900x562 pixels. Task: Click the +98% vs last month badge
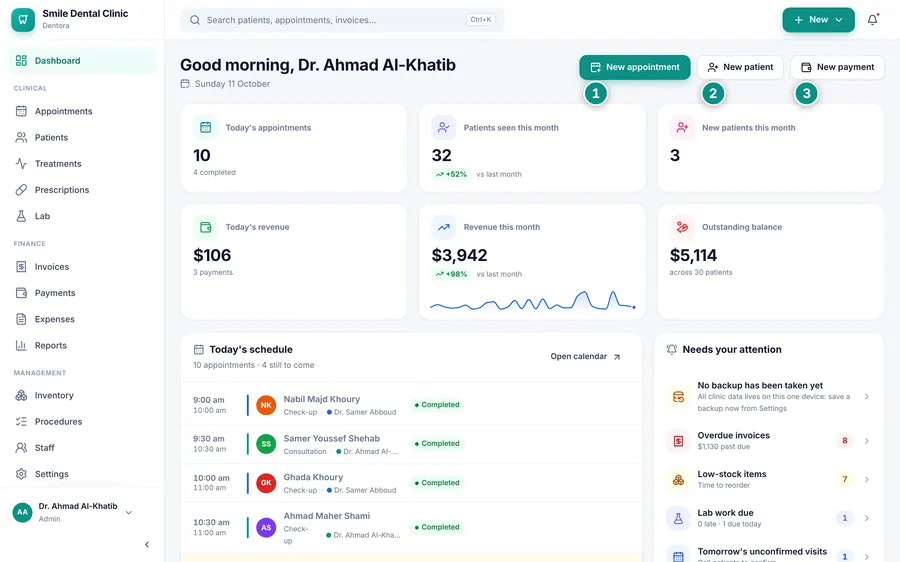[x=451, y=274]
